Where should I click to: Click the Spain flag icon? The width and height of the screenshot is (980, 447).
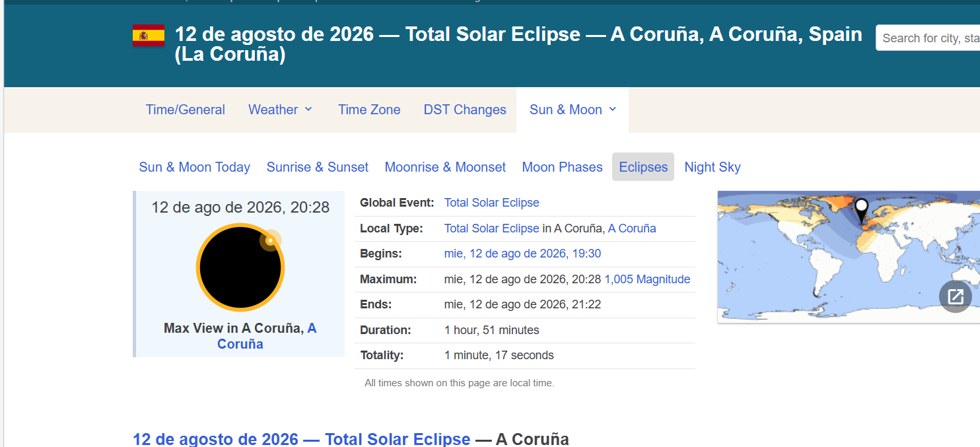coord(148,34)
